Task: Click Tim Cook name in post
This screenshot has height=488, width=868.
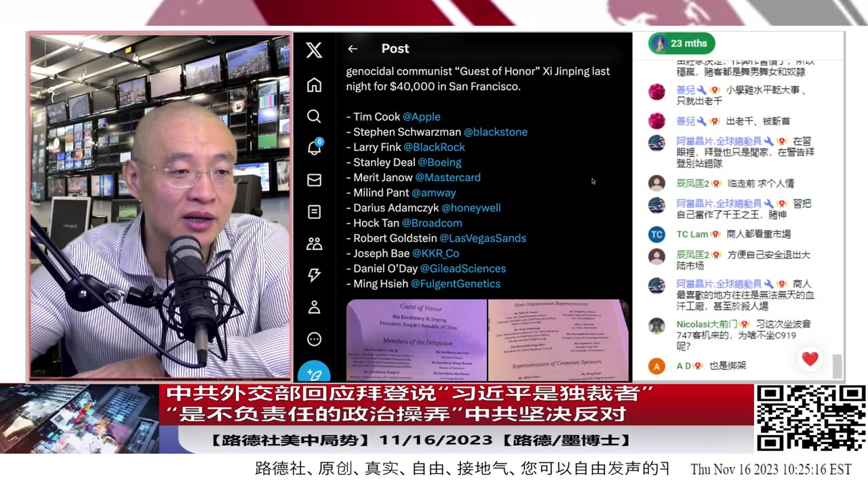Action: 377,117
